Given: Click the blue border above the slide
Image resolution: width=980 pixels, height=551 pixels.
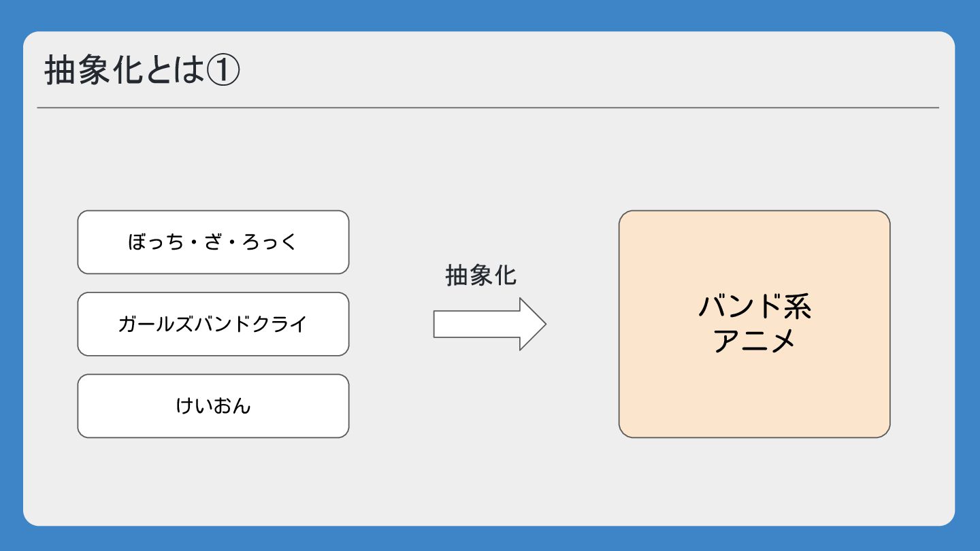Looking at the screenshot, I should 490,15.
